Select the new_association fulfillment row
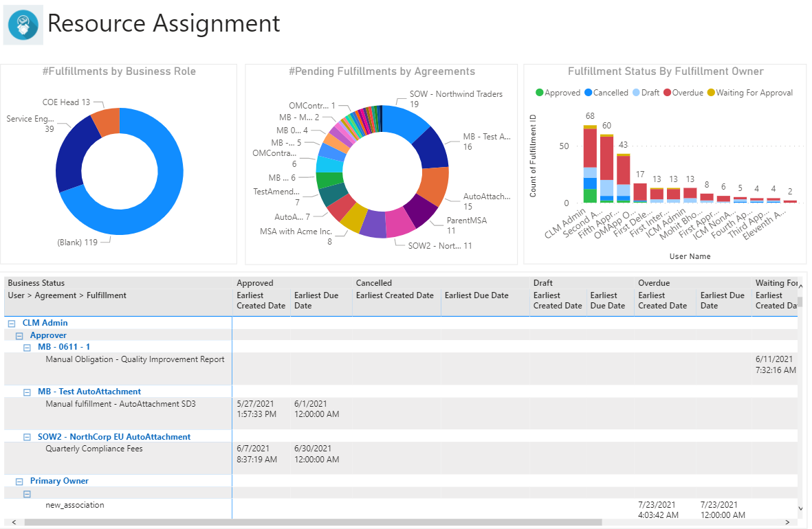812x529 pixels. point(75,505)
